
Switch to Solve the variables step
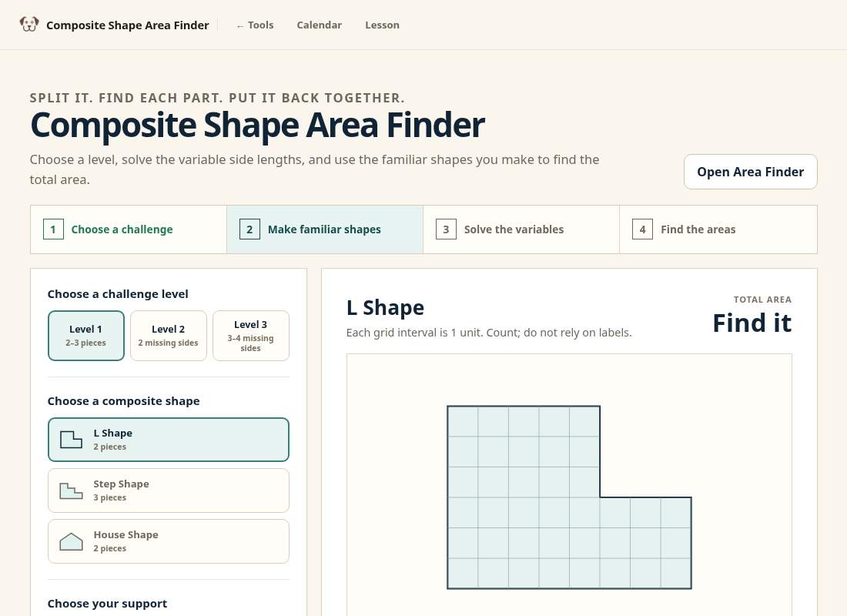(521, 229)
